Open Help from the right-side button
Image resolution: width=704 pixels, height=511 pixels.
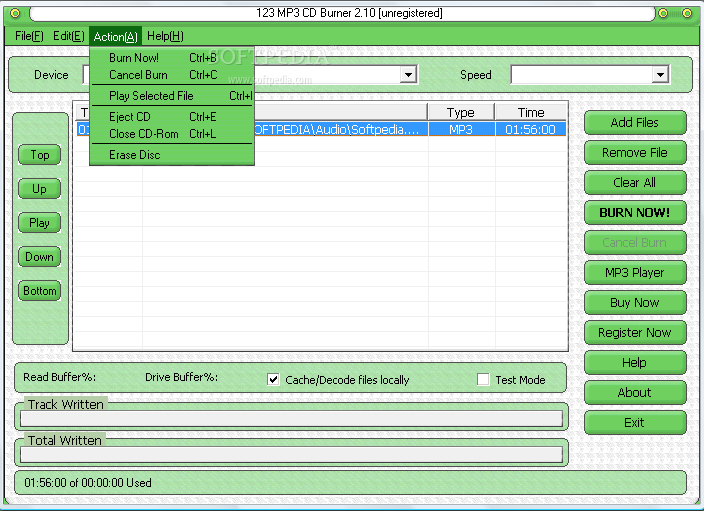pos(635,362)
